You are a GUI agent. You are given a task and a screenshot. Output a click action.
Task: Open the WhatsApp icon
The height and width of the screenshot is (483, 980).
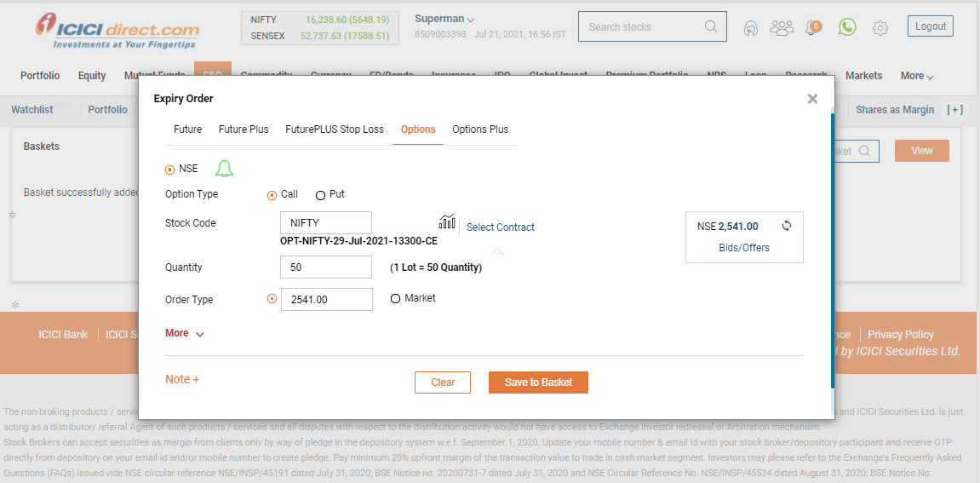tap(846, 27)
